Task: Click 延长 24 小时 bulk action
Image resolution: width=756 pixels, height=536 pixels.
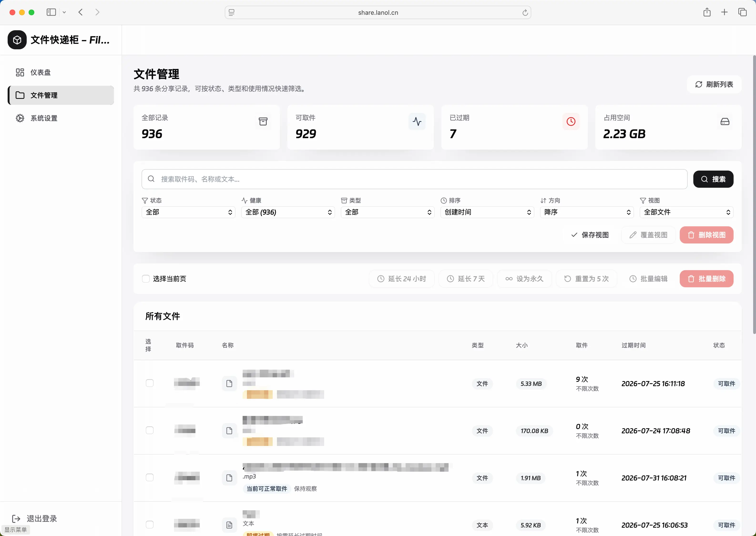Action: click(401, 279)
